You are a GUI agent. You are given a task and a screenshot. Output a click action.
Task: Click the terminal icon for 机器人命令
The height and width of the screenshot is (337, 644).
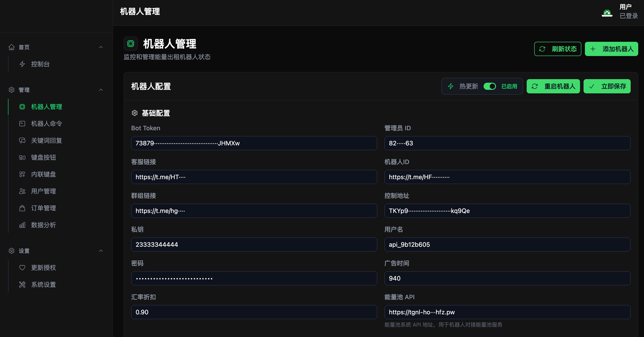click(22, 124)
